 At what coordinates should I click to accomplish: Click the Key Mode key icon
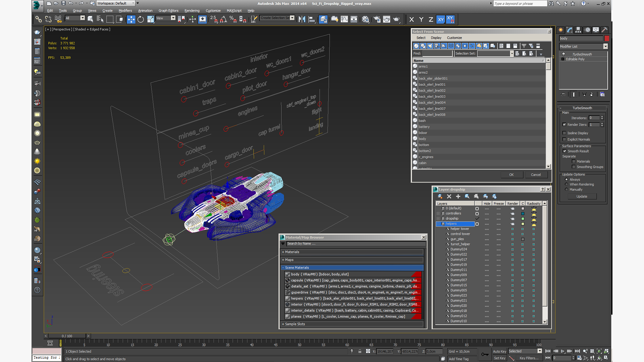click(485, 354)
